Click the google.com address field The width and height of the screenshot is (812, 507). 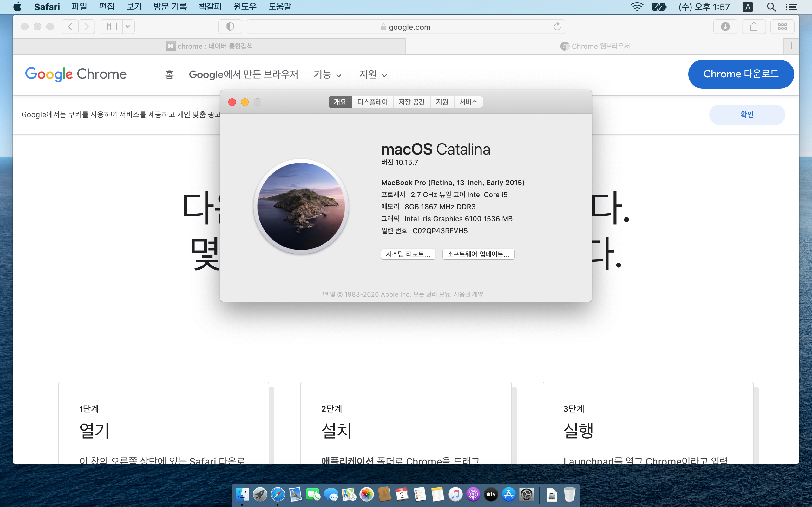(405, 27)
